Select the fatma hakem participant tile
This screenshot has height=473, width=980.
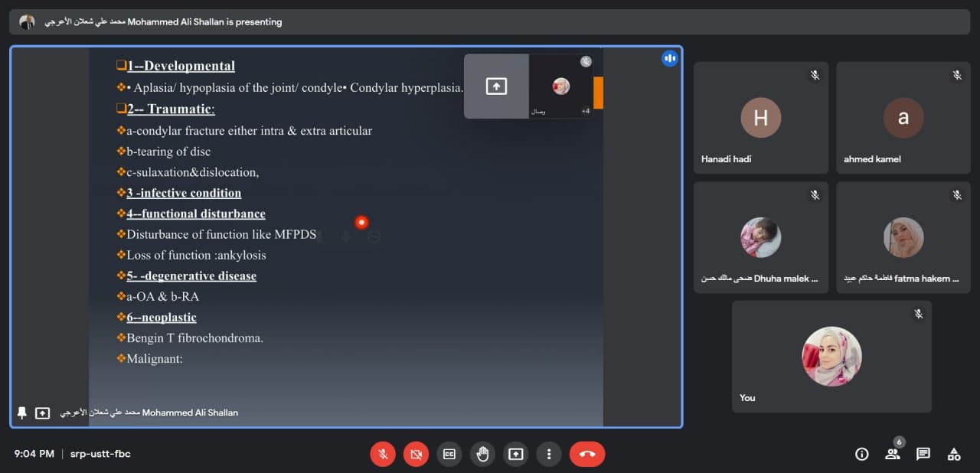click(x=903, y=237)
